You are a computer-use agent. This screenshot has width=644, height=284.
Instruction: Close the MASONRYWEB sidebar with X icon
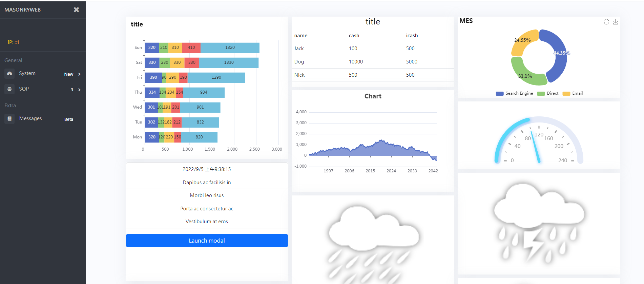[x=76, y=10]
